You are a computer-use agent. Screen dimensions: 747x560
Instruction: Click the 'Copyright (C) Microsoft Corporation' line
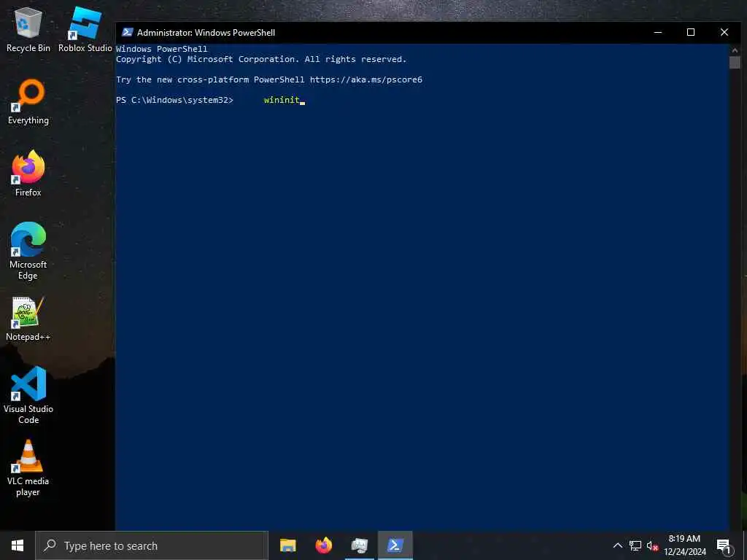pos(261,59)
